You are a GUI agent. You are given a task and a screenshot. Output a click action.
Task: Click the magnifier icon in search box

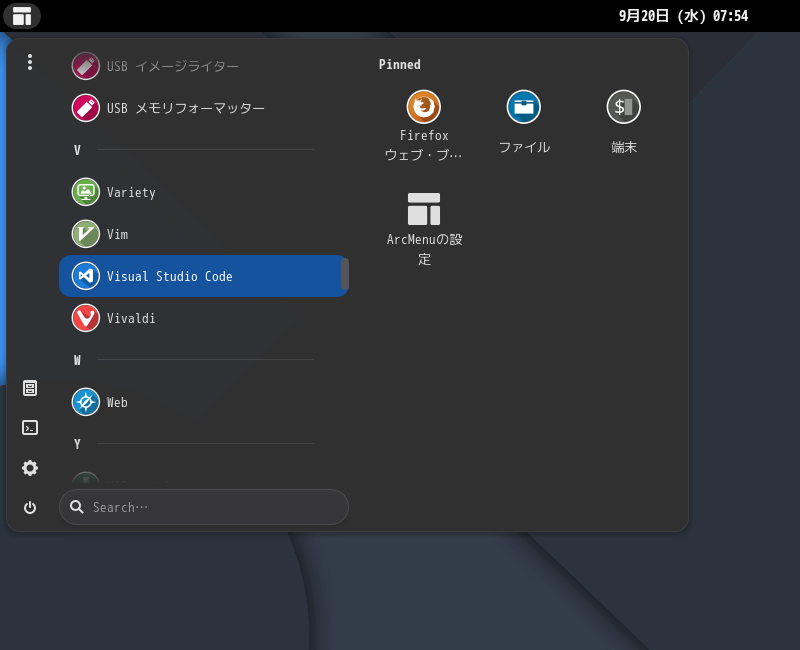(x=77, y=507)
